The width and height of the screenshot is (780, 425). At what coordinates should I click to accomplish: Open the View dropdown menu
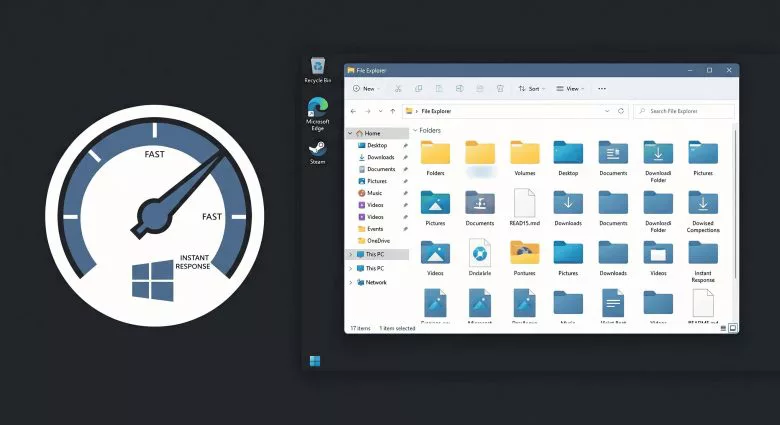coord(570,89)
